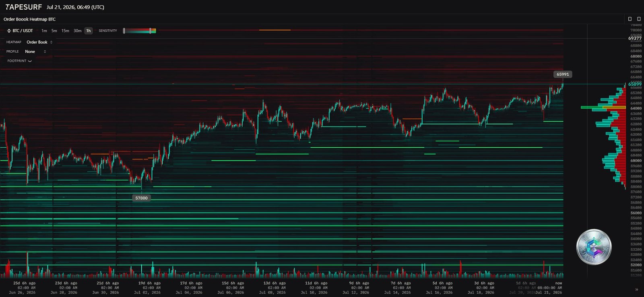Select the 30m timeframe
The height and width of the screenshot is (297, 644).
77,31
